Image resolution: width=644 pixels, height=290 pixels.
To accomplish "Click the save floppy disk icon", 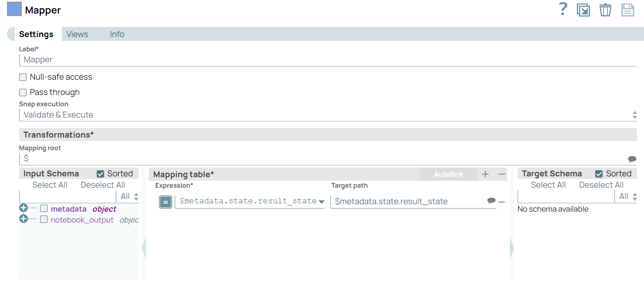I will pyautogui.click(x=627, y=10).
